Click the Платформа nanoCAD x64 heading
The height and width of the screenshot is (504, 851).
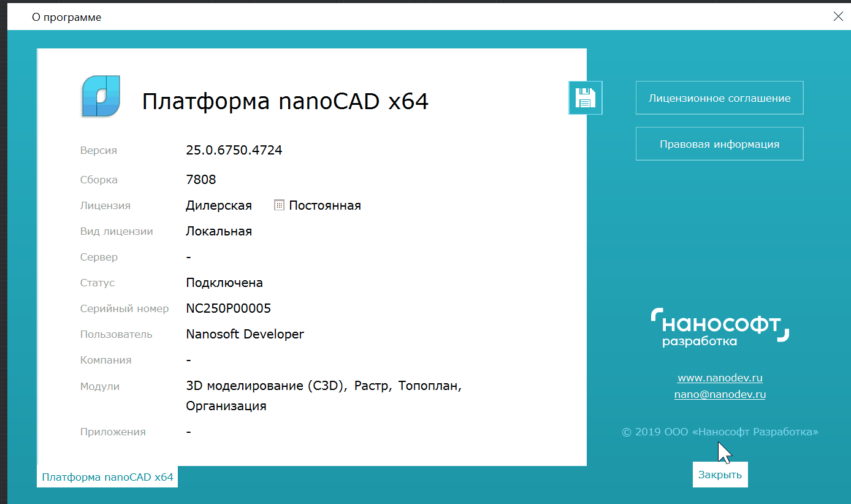coord(285,101)
